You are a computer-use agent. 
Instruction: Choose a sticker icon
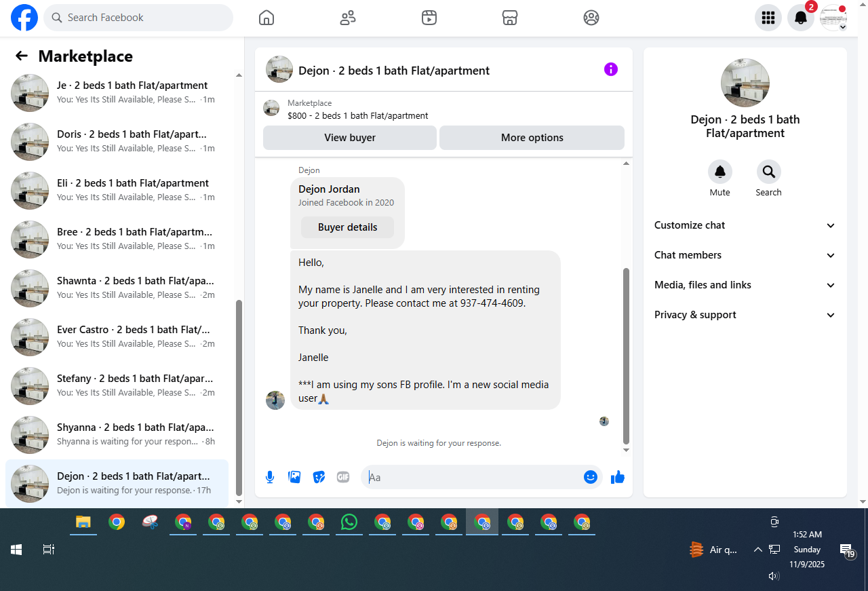[x=319, y=477]
